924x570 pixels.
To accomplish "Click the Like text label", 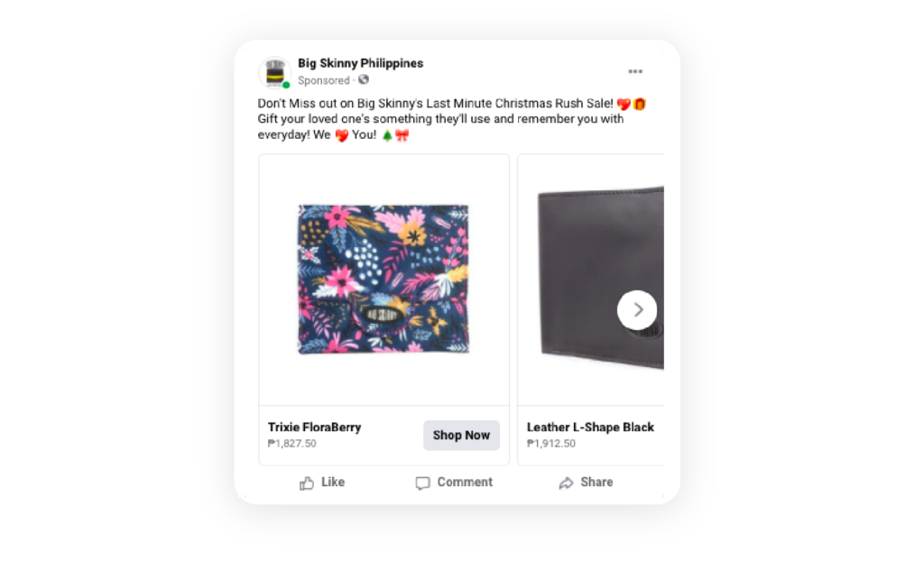I will click(x=333, y=483).
